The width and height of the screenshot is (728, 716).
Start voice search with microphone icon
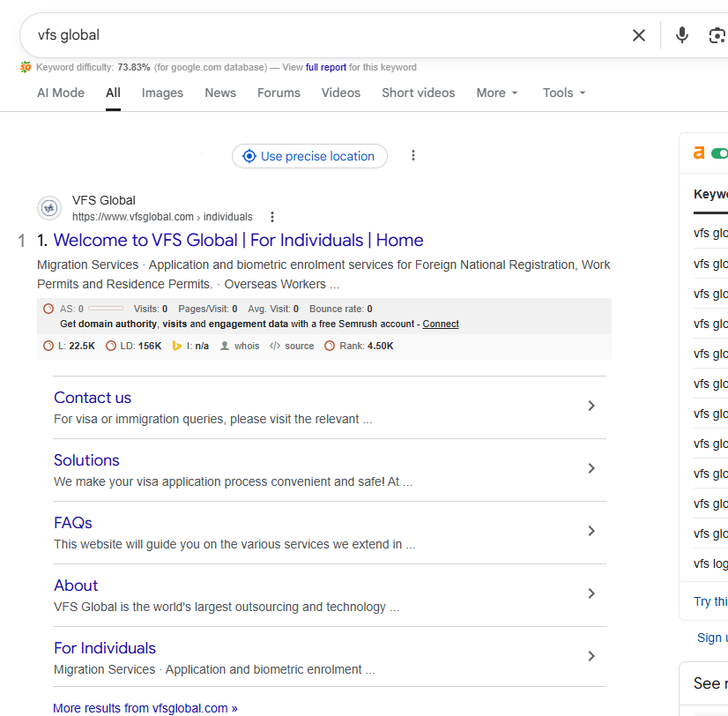click(681, 35)
